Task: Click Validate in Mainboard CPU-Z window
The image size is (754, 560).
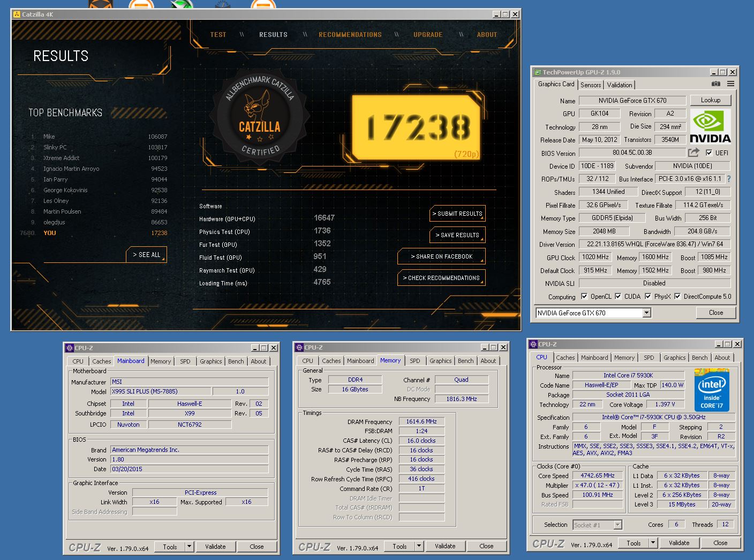Action: pos(215,547)
